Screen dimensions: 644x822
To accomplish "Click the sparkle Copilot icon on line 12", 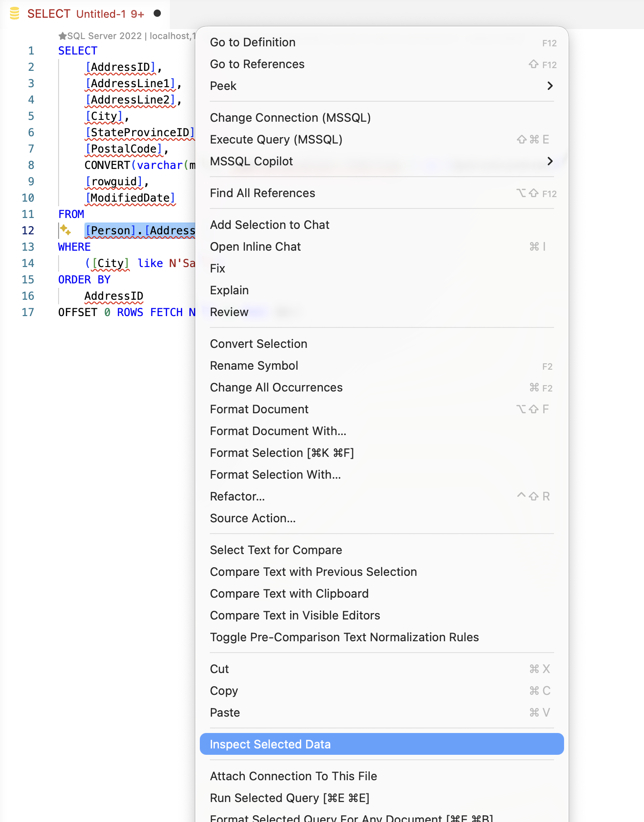I will (65, 230).
